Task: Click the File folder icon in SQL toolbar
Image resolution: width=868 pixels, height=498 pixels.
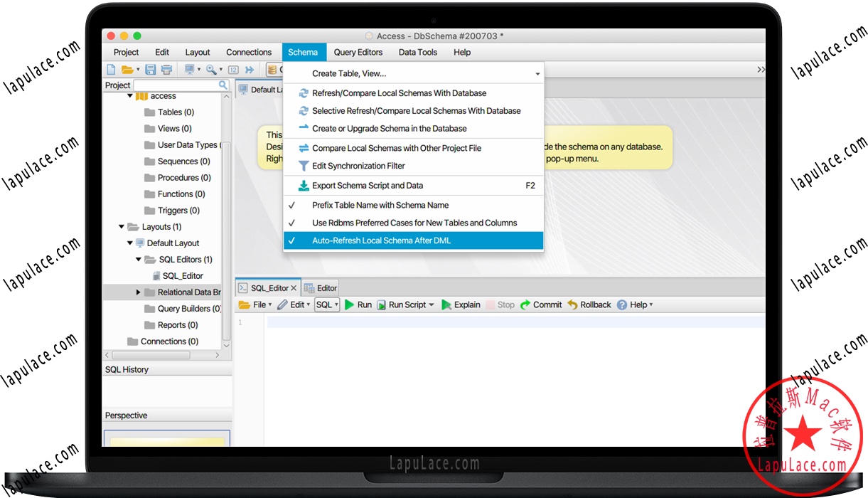Action: (x=245, y=304)
